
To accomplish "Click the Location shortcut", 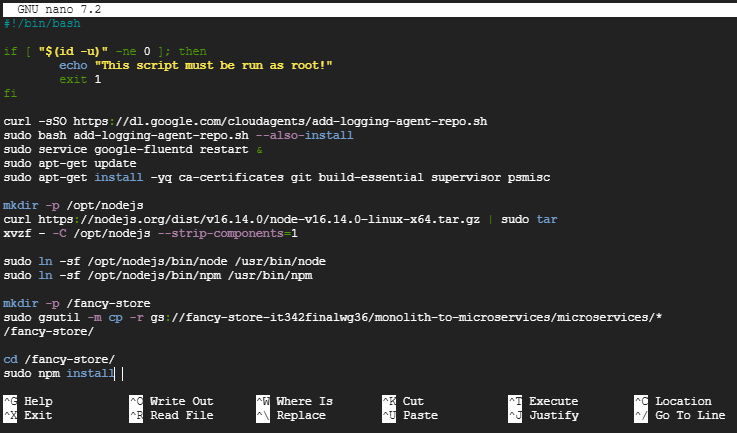I will pyautogui.click(x=683, y=401).
